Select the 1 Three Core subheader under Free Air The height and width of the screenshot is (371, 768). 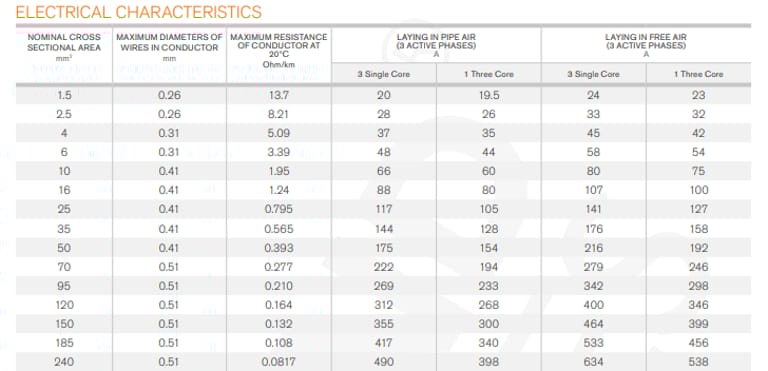[698, 74]
